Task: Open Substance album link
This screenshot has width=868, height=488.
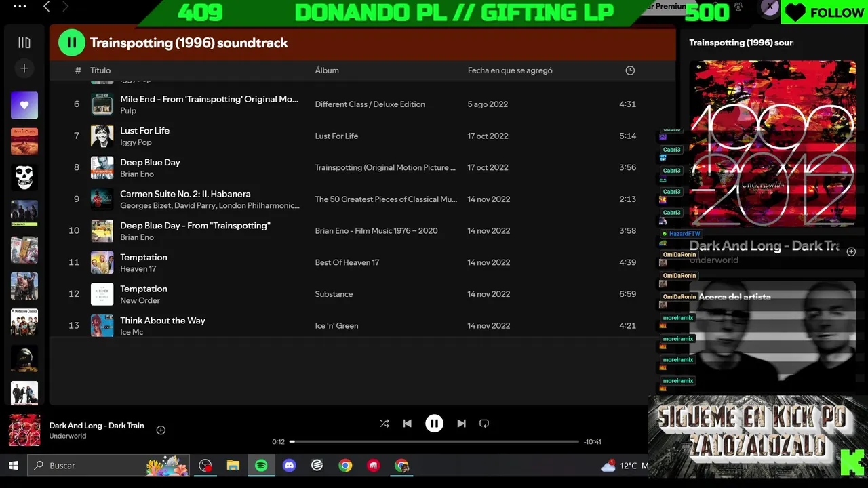Action: point(334,294)
